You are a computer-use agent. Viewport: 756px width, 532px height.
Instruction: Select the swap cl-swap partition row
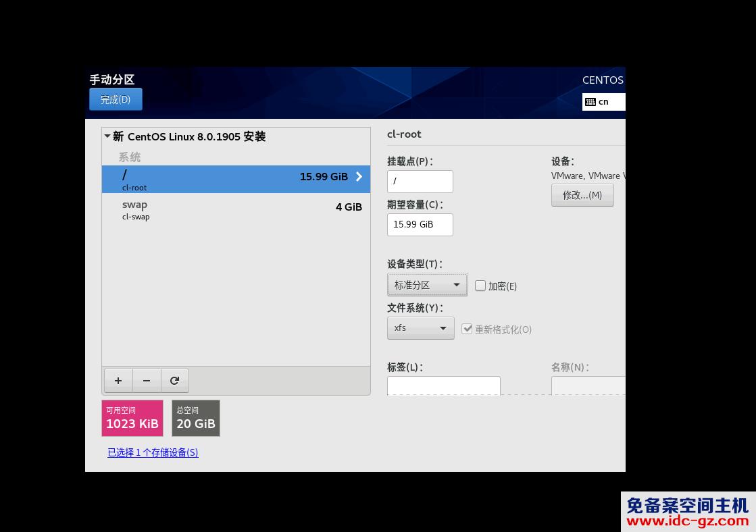[x=236, y=209]
